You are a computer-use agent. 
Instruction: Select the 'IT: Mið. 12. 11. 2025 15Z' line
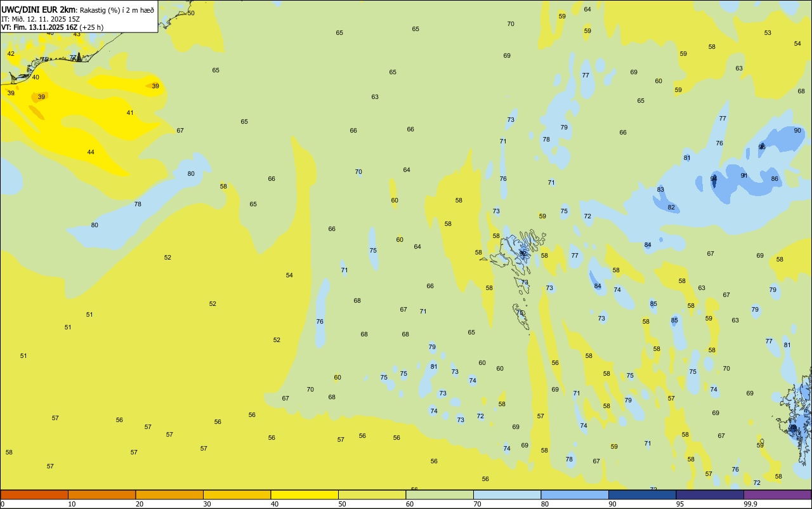click(x=41, y=19)
